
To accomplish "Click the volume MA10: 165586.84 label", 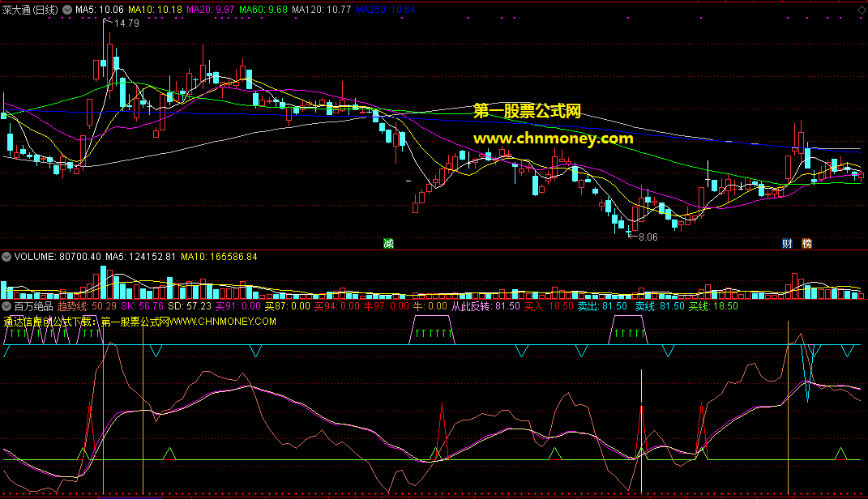I will tap(219, 257).
